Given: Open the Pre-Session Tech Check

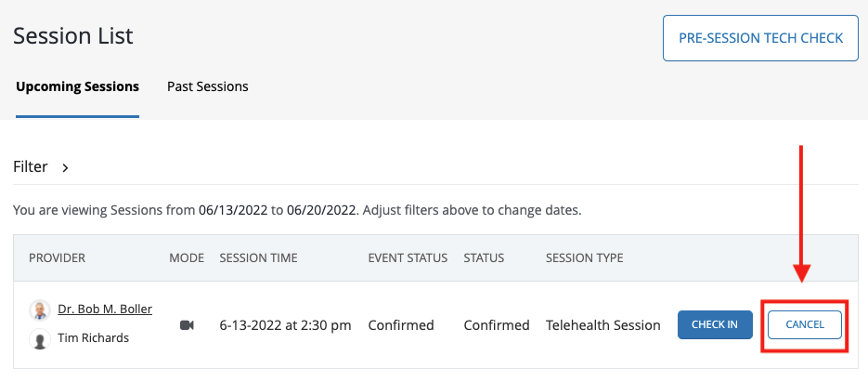Looking at the screenshot, I should [760, 38].
